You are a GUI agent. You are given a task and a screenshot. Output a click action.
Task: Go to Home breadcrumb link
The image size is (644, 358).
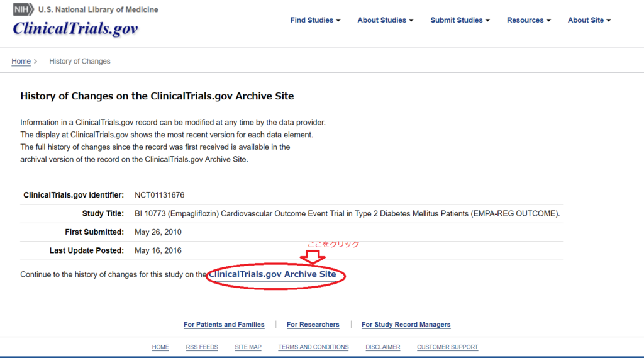click(x=21, y=61)
